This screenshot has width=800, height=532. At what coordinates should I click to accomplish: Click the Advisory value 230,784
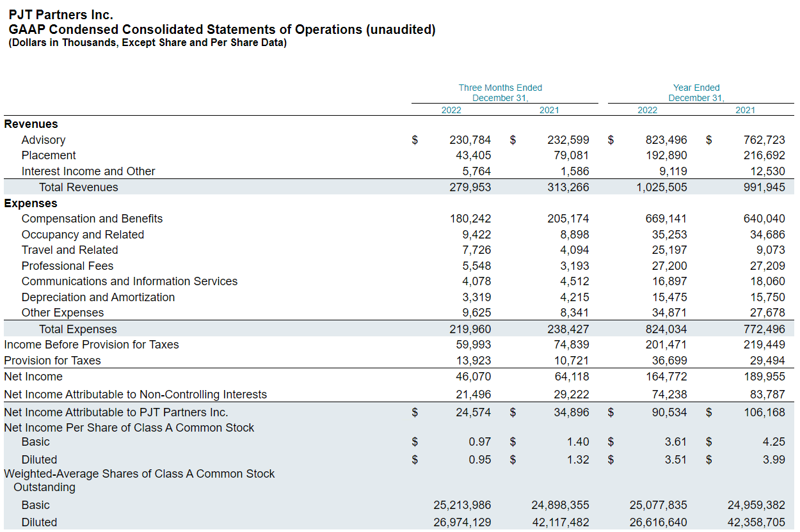[470, 140]
